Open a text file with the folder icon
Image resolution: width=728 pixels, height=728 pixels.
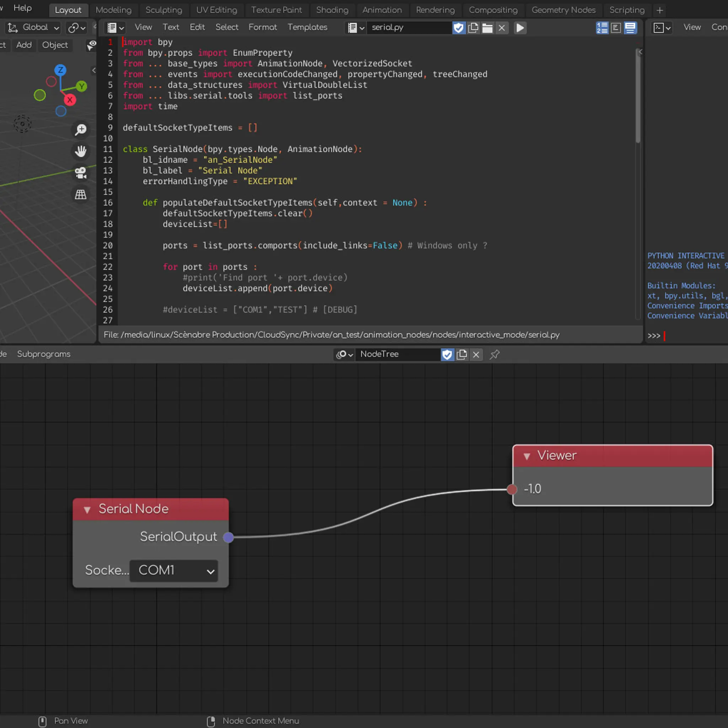(487, 27)
